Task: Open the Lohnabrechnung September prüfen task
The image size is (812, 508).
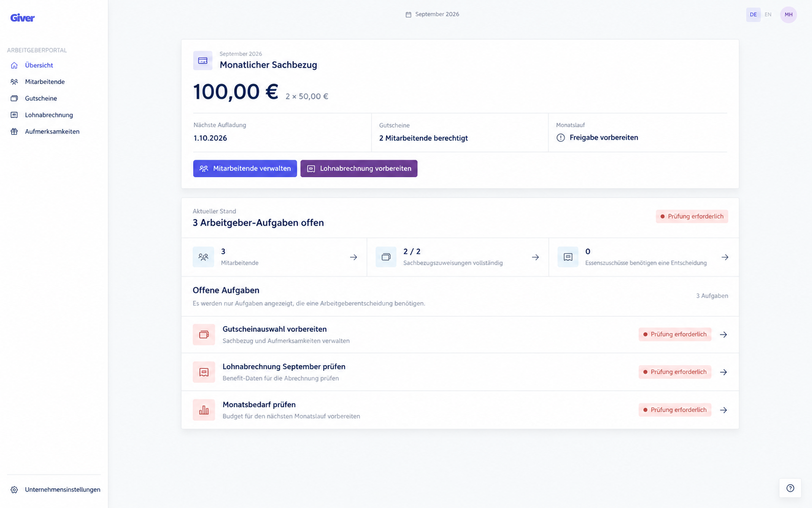Action: click(460, 372)
